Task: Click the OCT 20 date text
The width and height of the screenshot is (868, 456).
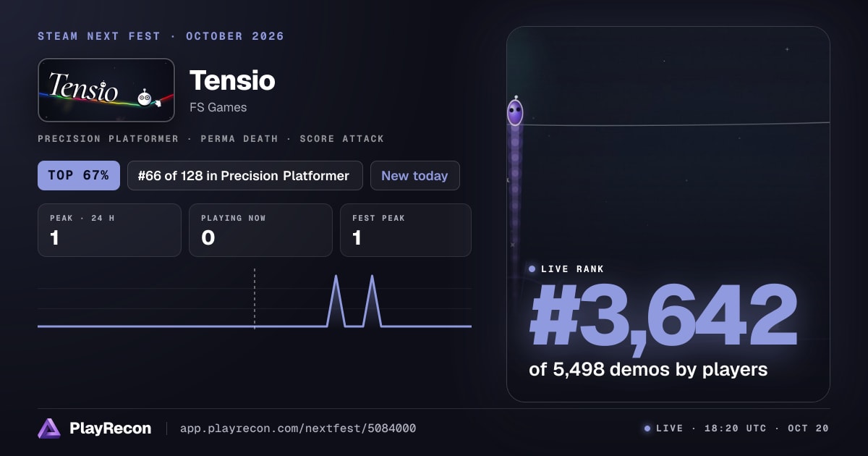Action: coord(809,428)
